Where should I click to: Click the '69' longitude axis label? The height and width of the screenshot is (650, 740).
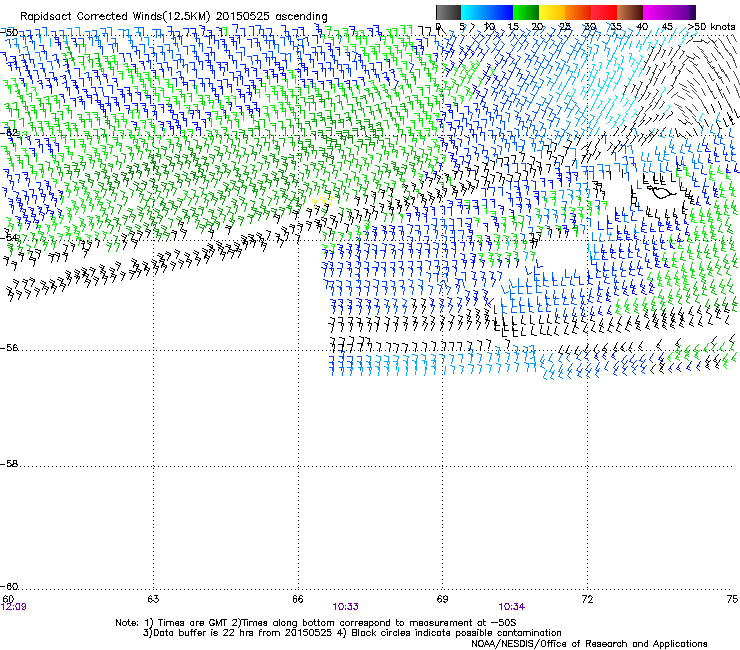coord(442,599)
